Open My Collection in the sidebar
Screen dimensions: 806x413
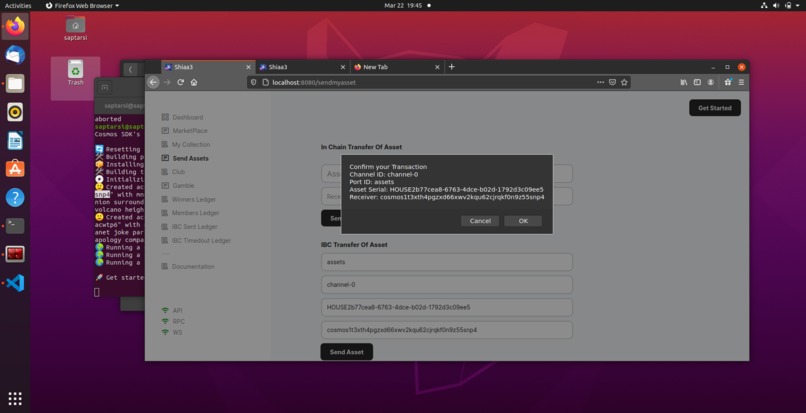191,145
